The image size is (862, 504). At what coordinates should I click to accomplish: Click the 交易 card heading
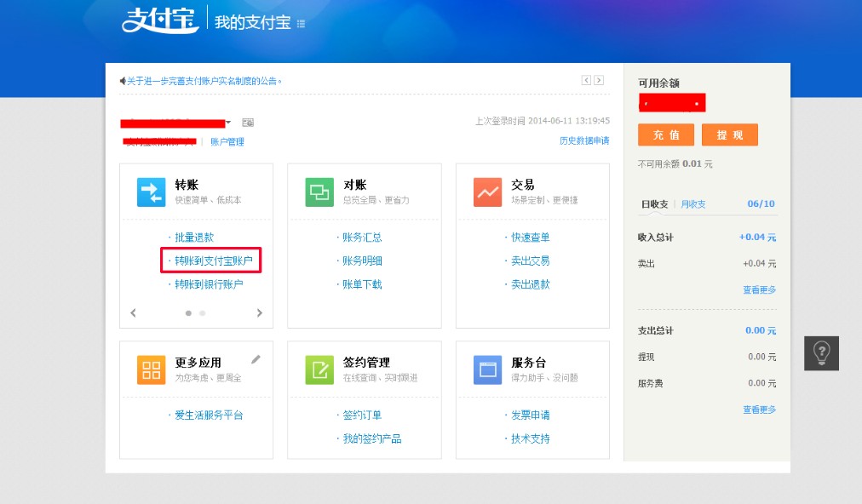tap(523, 185)
